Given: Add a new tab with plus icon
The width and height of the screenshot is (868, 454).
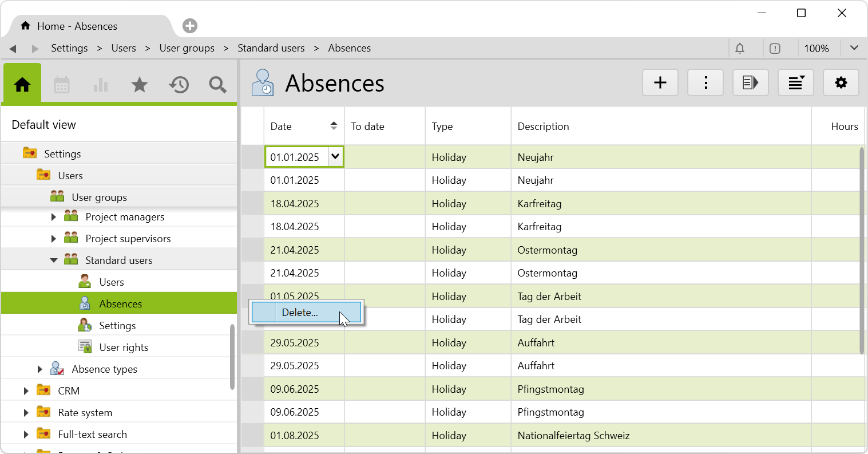Looking at the screenshot, I should click(190, 26).
